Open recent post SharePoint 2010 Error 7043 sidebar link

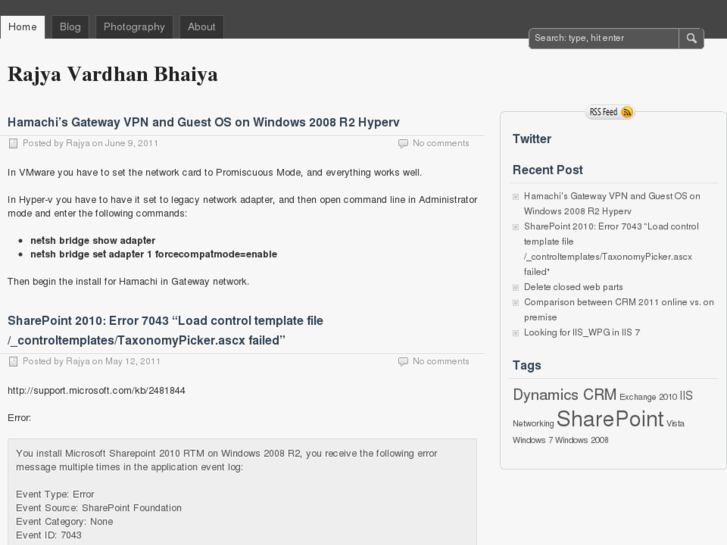[611, 249]
